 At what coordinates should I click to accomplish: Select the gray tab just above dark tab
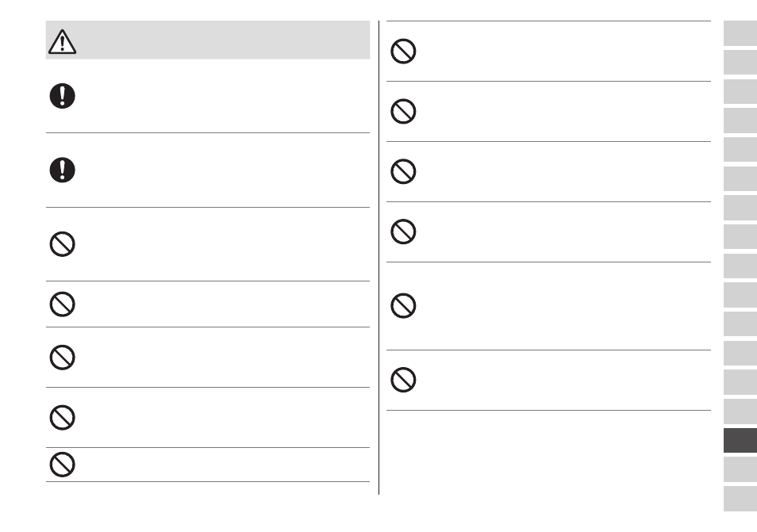click(x=740, y=411)
